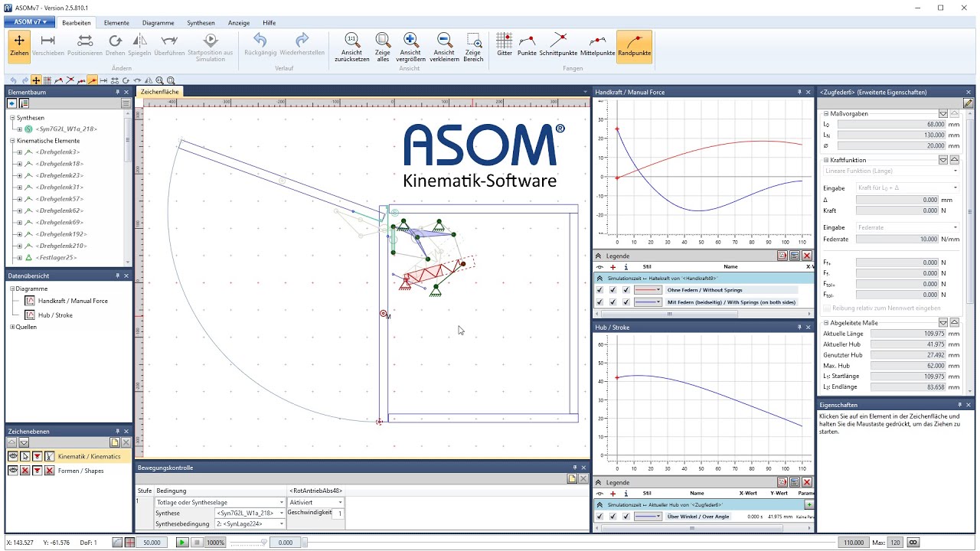980x551 pixels.
Task: Click the blue arrow icon in Elementbaum toolbar
Action: tap(13, 103)
